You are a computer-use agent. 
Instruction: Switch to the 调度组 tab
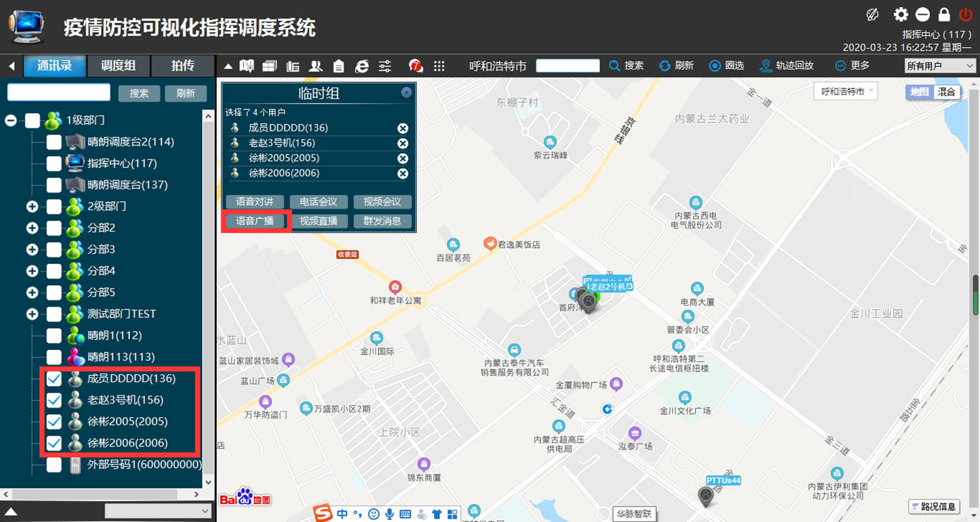pos(118,66)
